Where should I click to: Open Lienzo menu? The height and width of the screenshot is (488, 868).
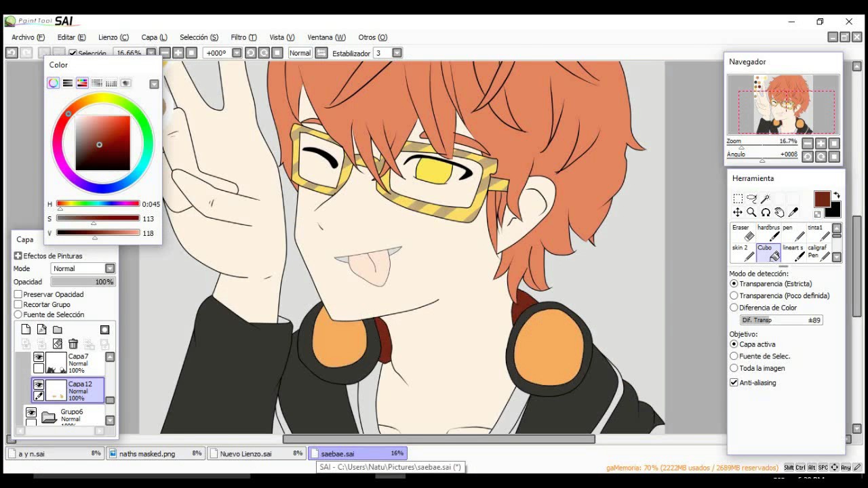(x=113, y=37)
